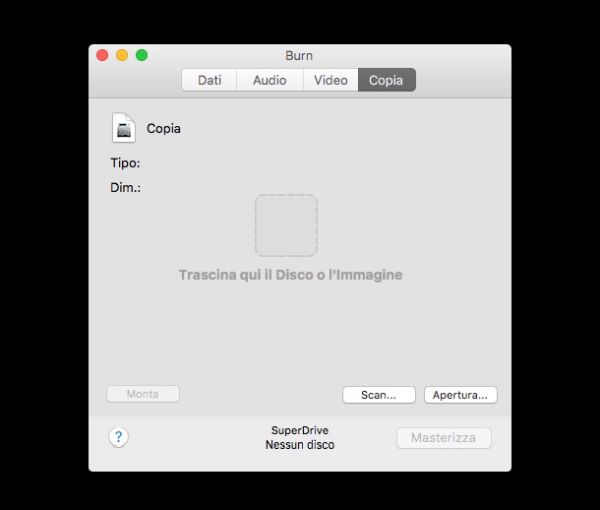The width and height of the screenshot is (600, 510).
Task: Click the Tipo: label
Action: click(x=125, y=162)
